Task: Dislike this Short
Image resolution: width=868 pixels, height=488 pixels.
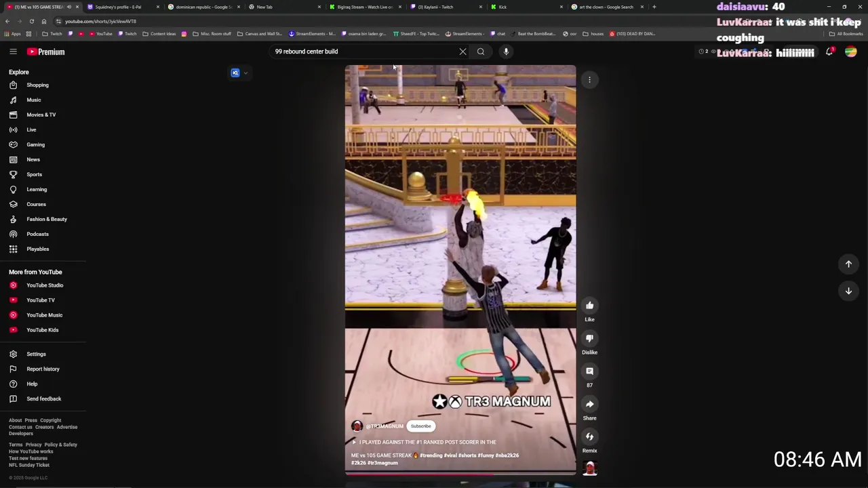Action: (589, 338)
